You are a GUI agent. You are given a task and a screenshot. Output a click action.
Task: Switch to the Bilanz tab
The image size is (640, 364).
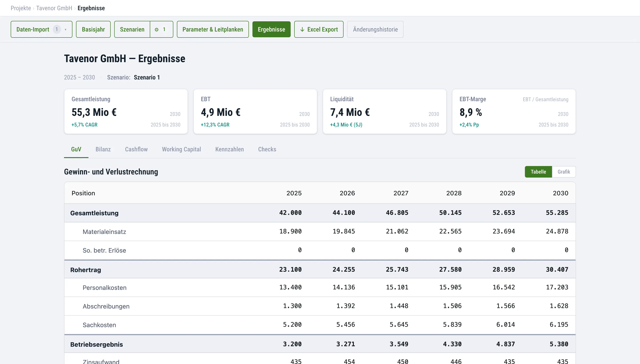click(103, 149)
